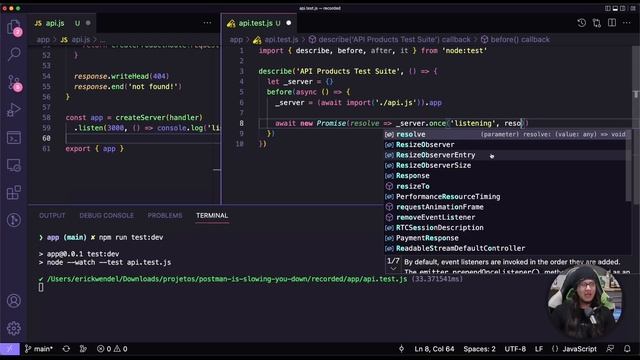The height and width of the screenshot is (360, 640).
Task: Choose requestAnimationFrame suggestion
Action: (x=505, y=207)
